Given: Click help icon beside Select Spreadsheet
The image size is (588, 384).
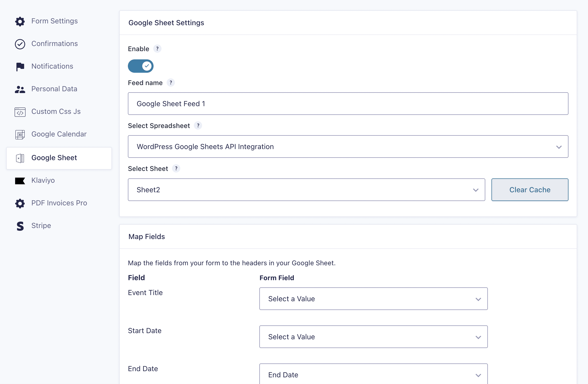Looking at the screenshot, I should tap(198, 125).
